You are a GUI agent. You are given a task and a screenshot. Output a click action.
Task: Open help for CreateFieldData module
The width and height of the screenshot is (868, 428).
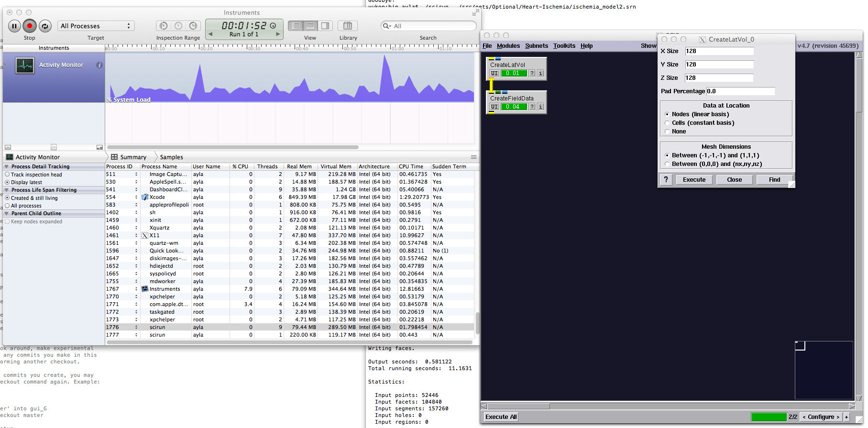click(532, 107)
